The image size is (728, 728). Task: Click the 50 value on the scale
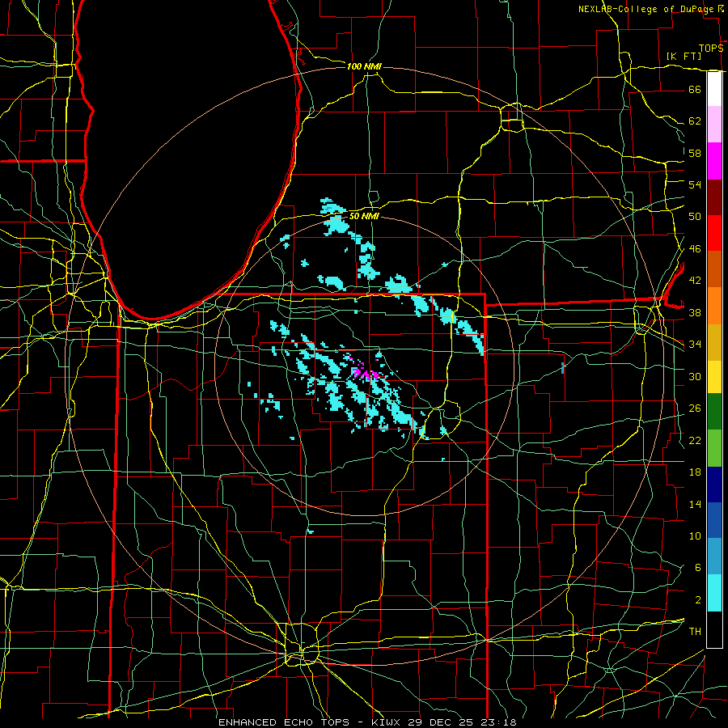point(695,216)
